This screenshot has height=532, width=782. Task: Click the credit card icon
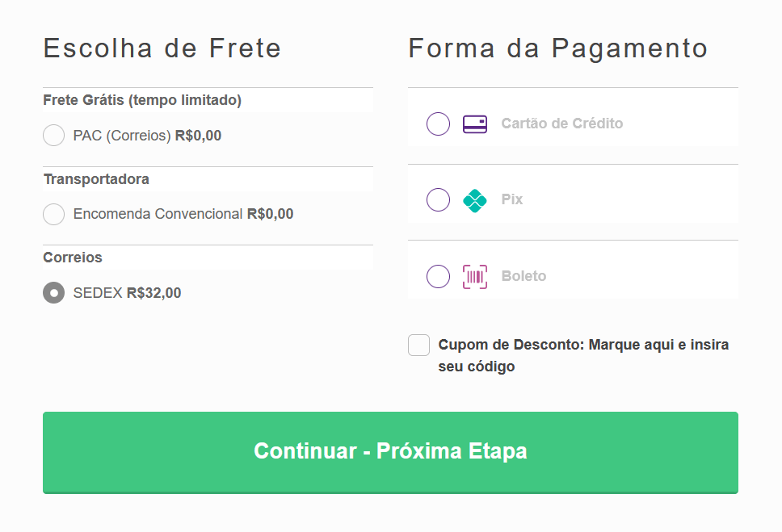pyautogui.click(x=474, y=124)
